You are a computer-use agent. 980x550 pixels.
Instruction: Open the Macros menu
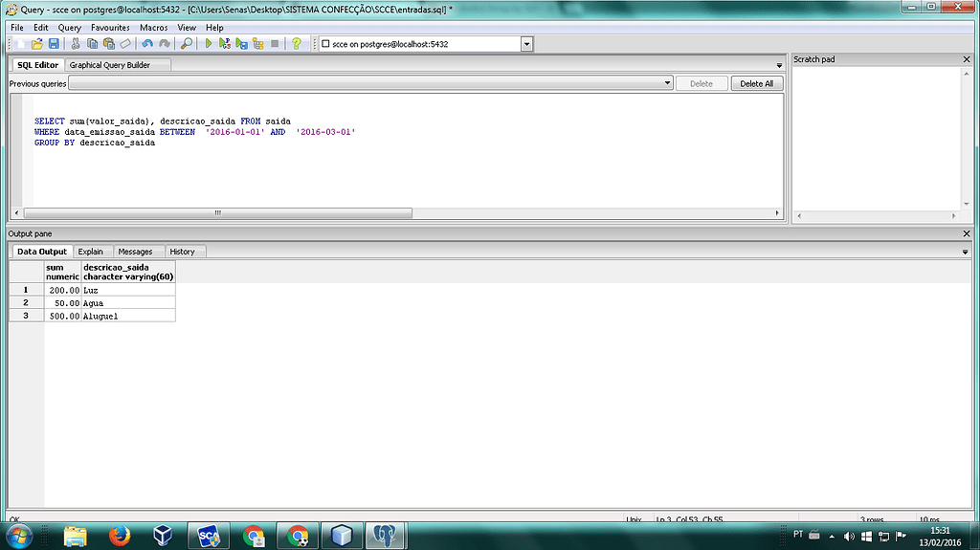(x=153, y=28)
